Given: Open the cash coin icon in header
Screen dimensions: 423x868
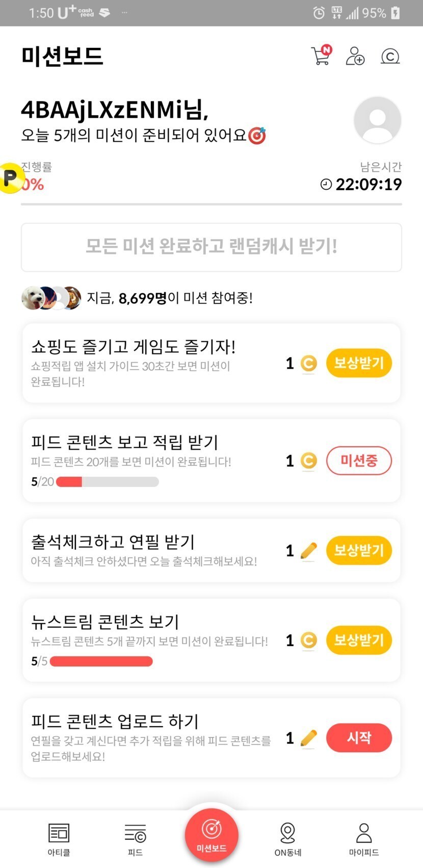Looking at the screenshot, I should 390,56.
